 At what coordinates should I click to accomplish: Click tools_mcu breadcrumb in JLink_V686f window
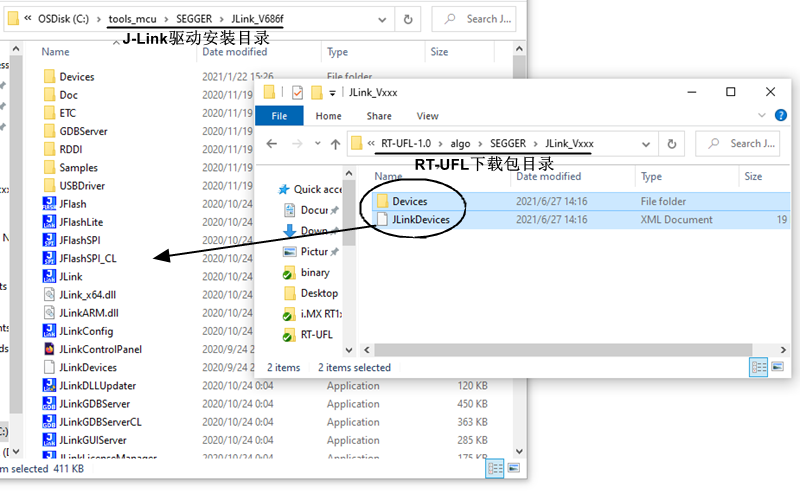(133, 19)
